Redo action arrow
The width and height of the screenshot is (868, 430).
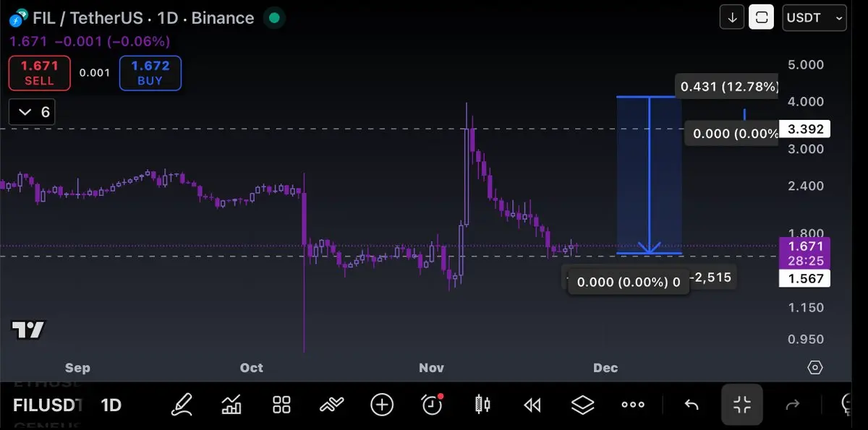coord(793,405)
